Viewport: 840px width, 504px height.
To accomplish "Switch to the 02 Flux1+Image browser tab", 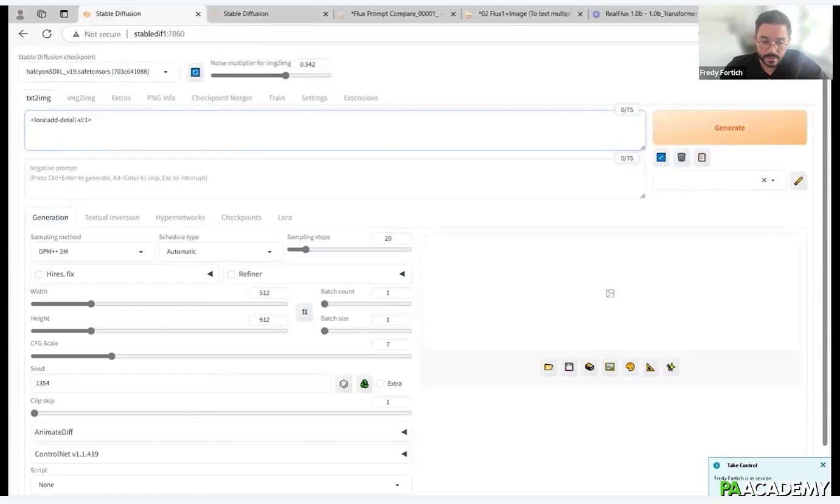I will tap(524, 14).
